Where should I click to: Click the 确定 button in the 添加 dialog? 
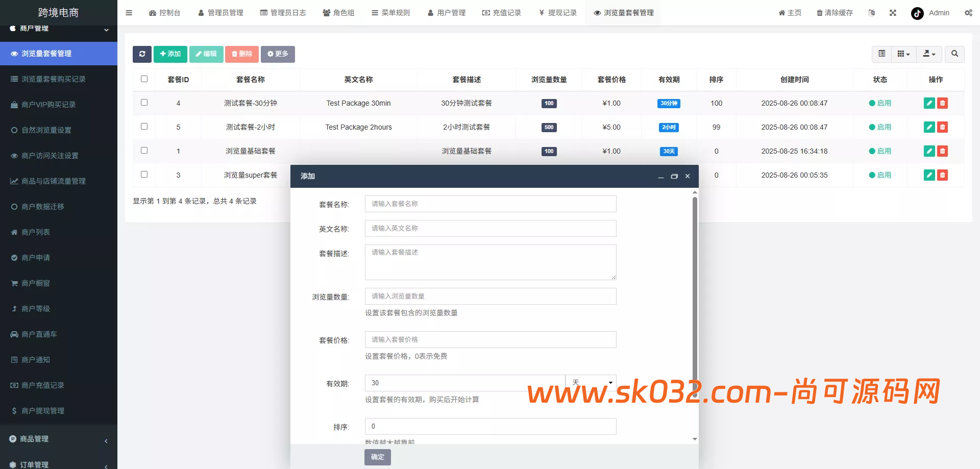(x=377, y=457)
